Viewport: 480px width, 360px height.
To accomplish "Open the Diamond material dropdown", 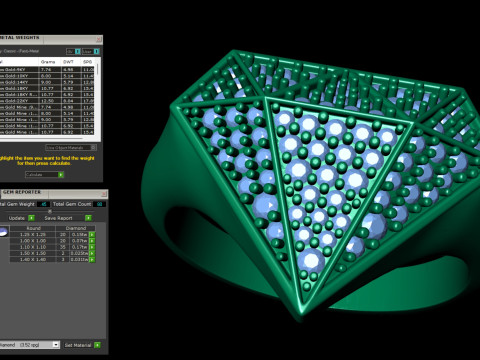I will [29, 345].
